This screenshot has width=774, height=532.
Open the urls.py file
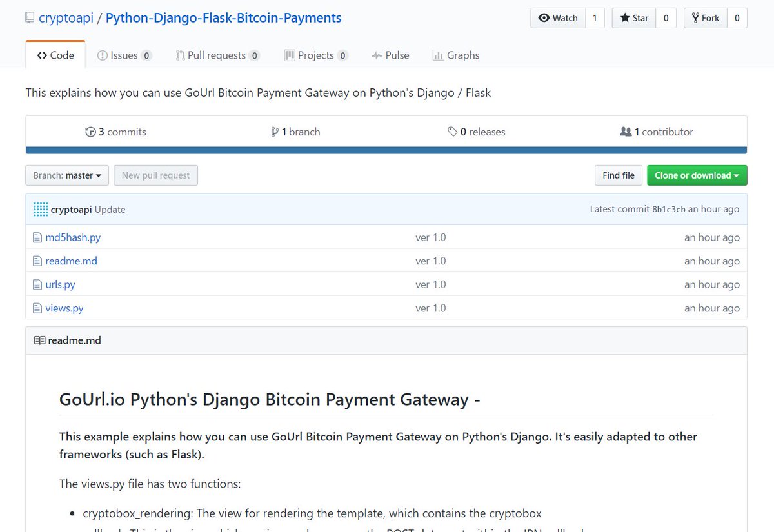[60, 284]
